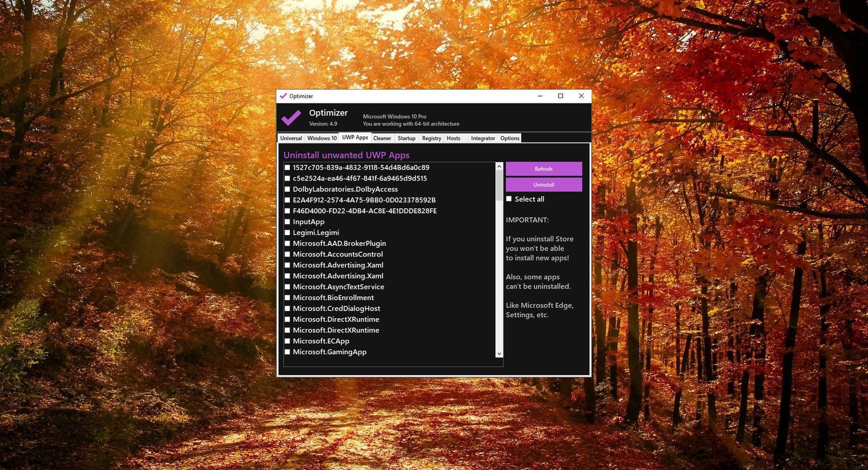Click the purple Uninstall button

coord(544,185)
